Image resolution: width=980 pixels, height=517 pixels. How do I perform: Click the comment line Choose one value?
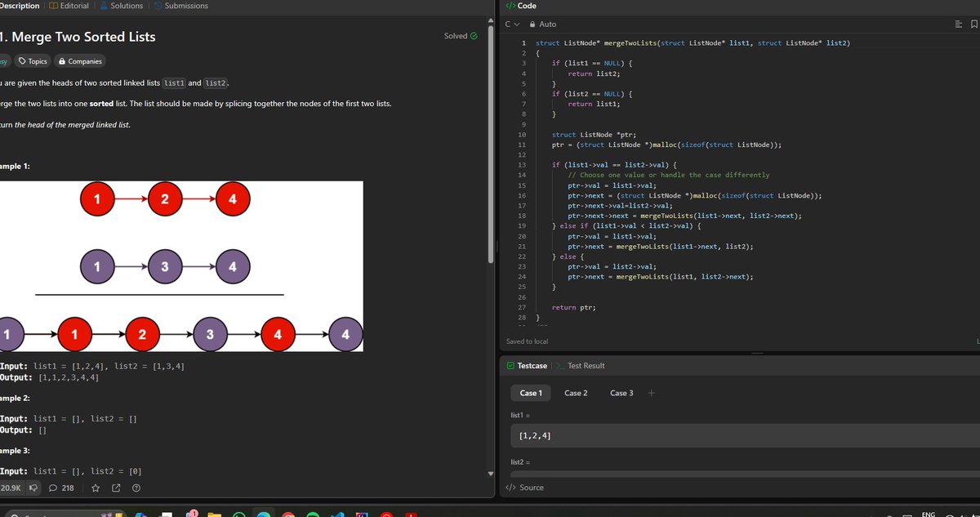point(669,175)
